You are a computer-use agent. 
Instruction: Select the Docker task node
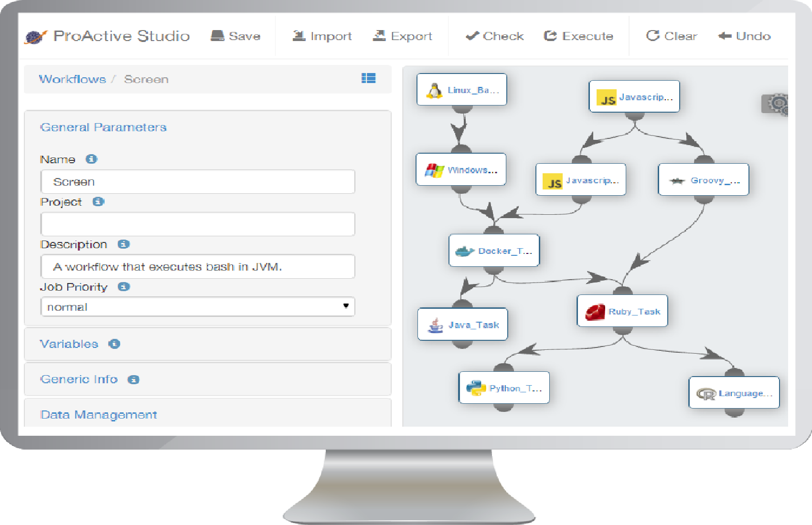(x=494, y=250)
